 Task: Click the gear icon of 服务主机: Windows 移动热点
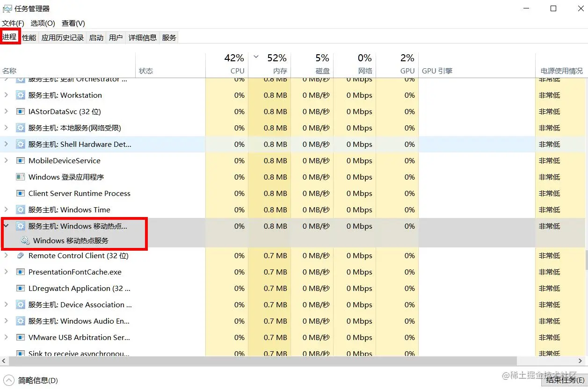[x=21, y=226]
